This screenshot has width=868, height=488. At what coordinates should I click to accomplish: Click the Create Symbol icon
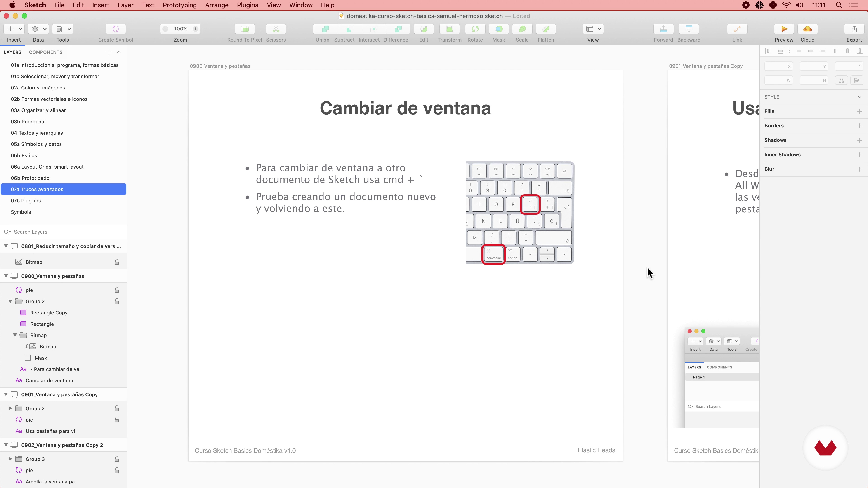(x=116, y=29)
